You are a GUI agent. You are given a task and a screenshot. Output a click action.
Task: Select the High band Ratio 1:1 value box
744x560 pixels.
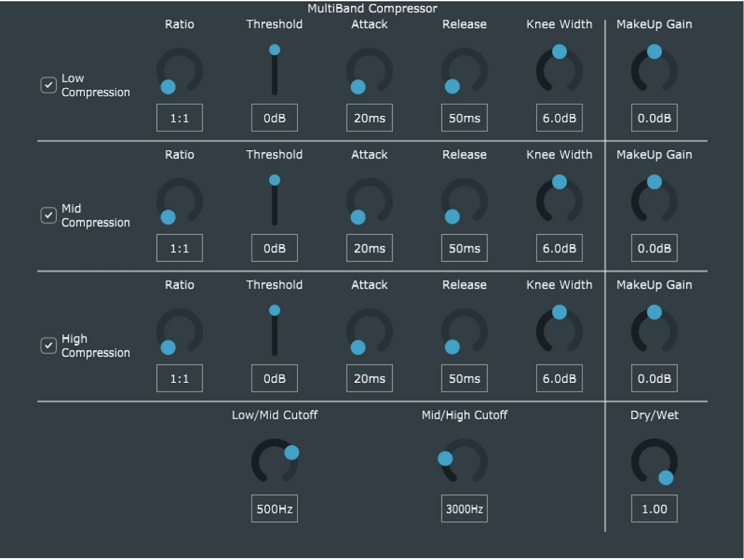[x=179, y=378]
